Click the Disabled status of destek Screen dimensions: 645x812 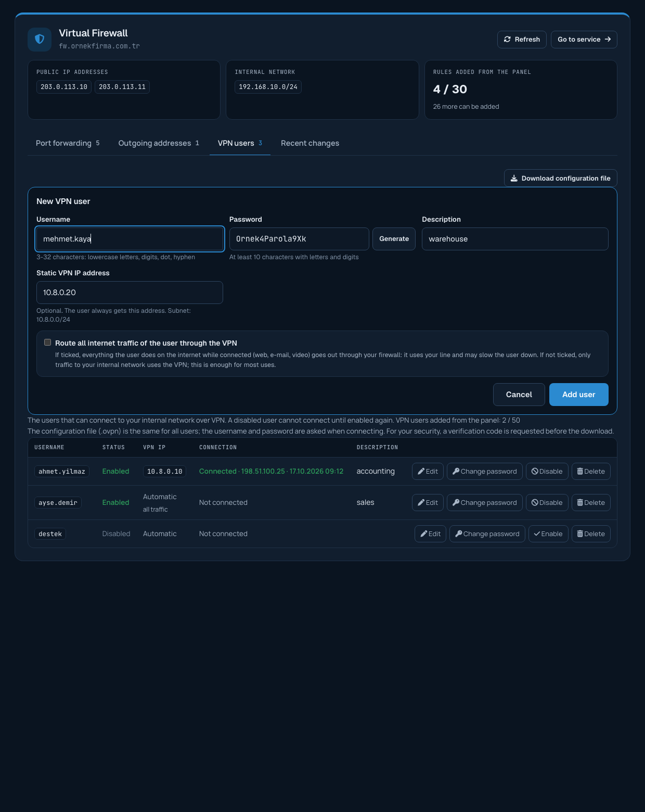click(116, 534)
